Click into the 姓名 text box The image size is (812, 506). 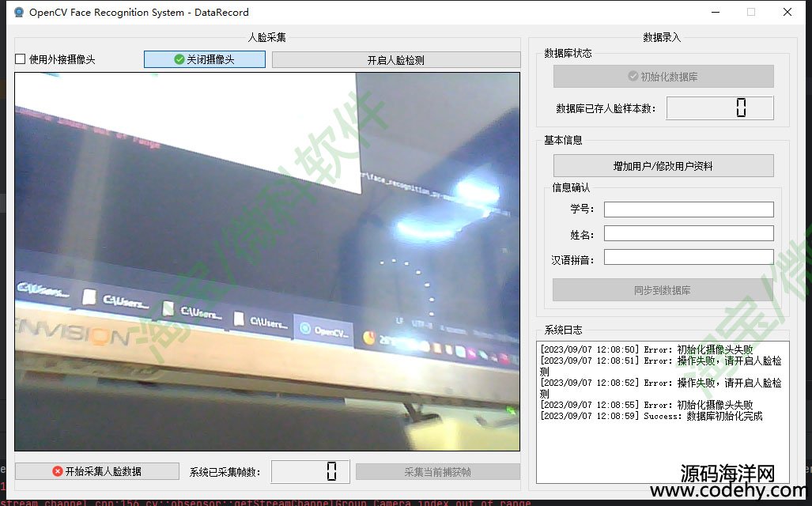pos(688,233)
